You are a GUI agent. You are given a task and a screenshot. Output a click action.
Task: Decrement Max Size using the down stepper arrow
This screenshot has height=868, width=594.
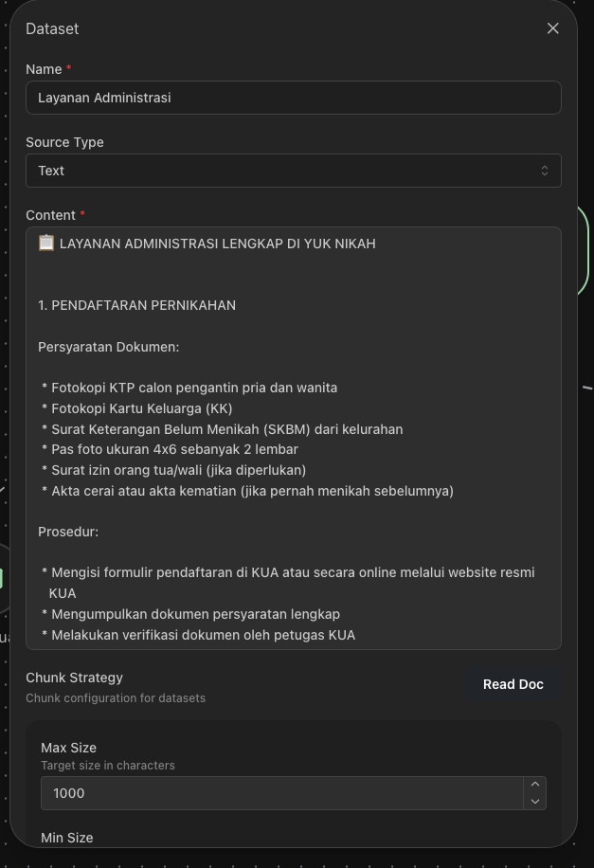(x=534, y=800)
